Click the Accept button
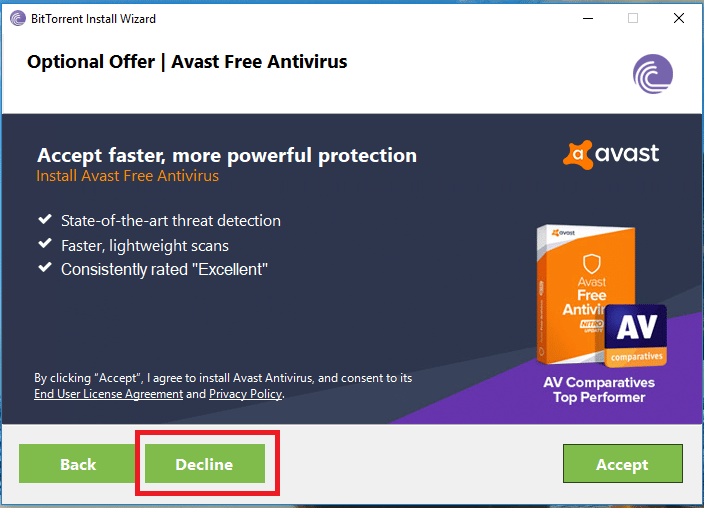The width and height of the screenshot is (704, 508). tap(623, 464)
